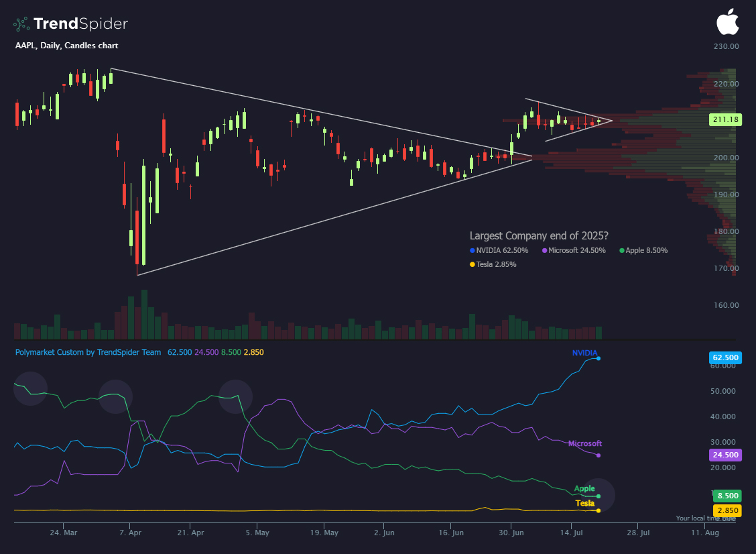Click the Tesla 2.85% legend entry
Viewport: 756px width, 554px height.
(493, 264)
